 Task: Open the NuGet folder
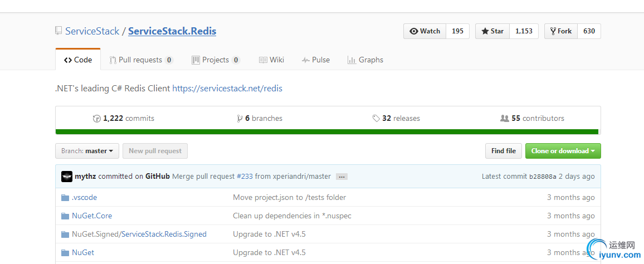point(83,252)
